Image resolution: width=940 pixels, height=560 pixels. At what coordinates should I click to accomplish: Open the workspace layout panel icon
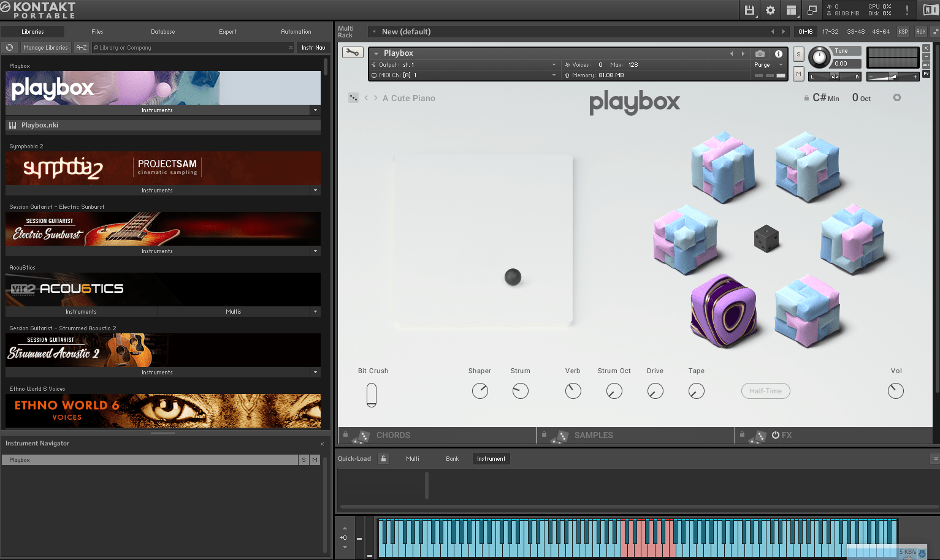point(791,10)
